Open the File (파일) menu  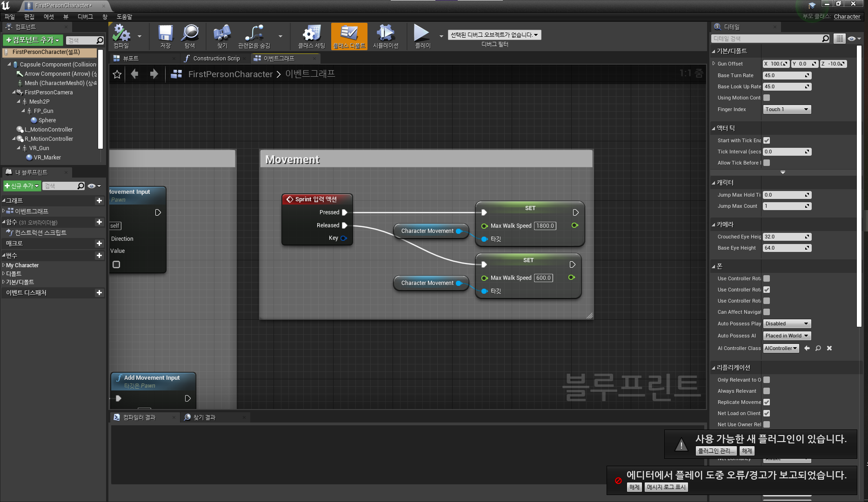[x=10, y=17]
